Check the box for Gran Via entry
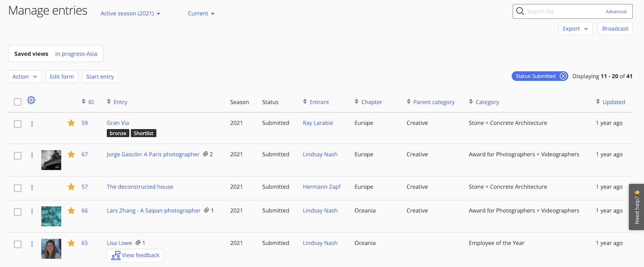This screenshot has height=267, width=644. [x=18, y=124]
